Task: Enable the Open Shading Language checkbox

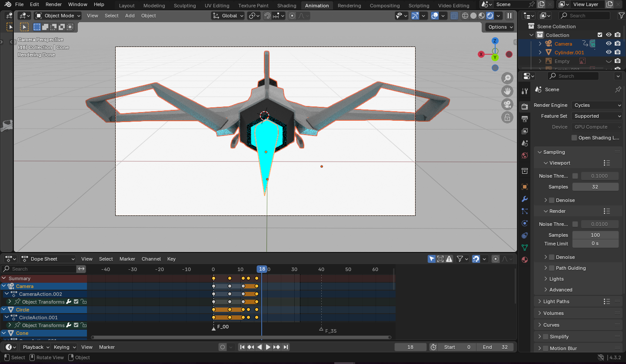Action: coord(574,138)
